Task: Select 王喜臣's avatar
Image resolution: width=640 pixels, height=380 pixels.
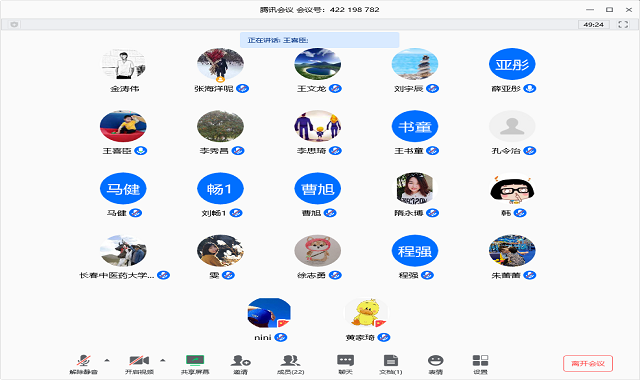Action: [x=123, y=126]
